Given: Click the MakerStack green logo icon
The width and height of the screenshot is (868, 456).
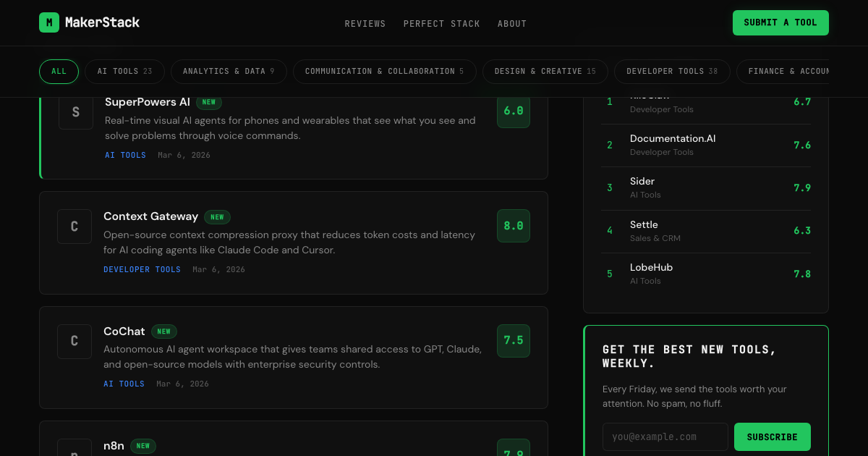Looking at the screenshot, I should (x=49, y=22).
